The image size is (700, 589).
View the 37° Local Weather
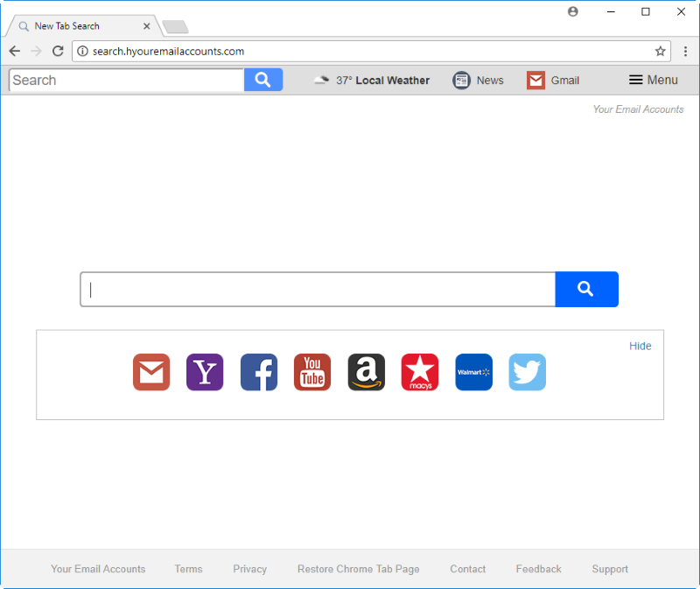(371, 81)
